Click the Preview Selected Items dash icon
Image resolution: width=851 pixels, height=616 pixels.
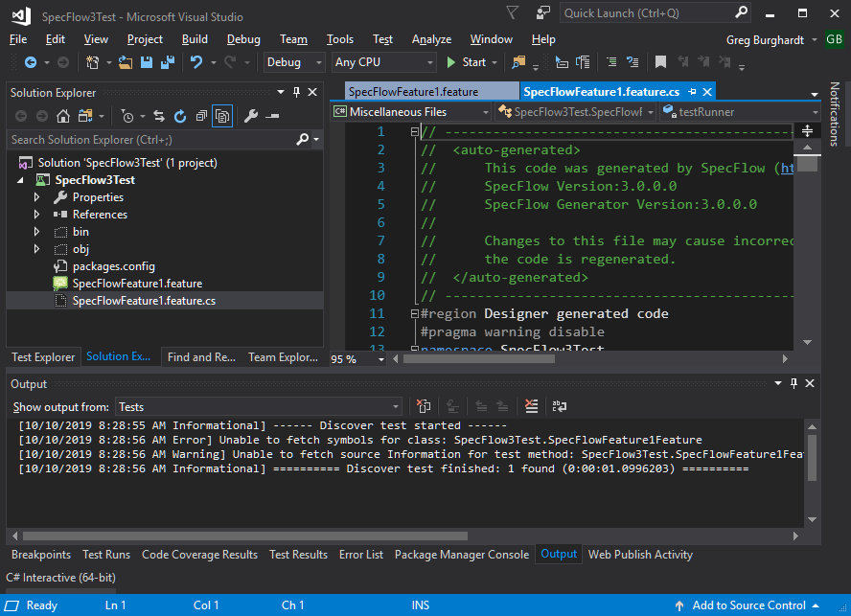pos(272,116)
